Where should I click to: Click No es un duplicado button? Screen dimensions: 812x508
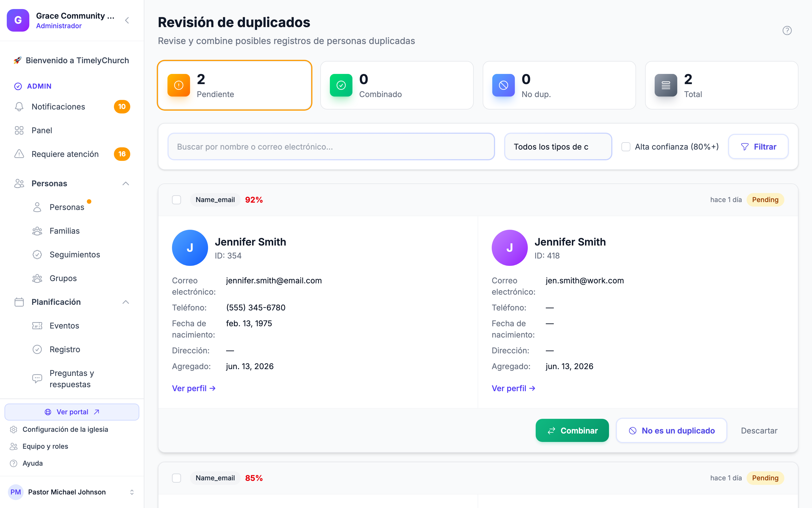click(x=671, y=430)
